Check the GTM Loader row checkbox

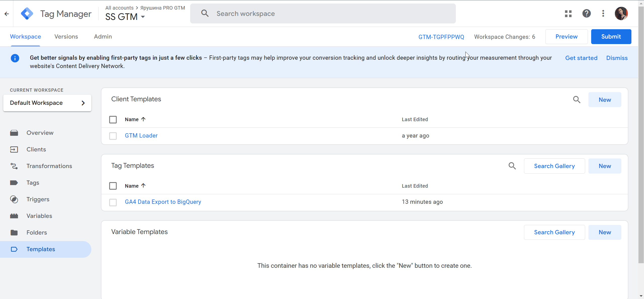tap(113, 136)
